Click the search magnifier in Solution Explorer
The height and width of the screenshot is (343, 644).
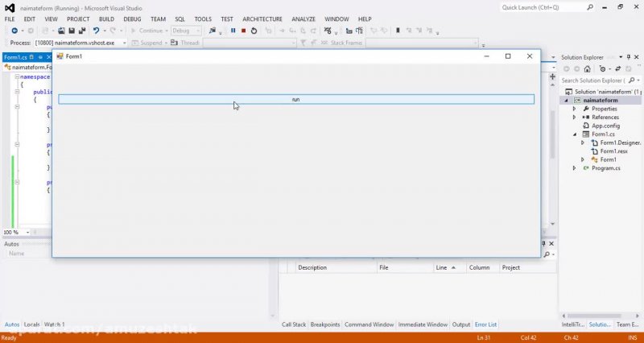[x=630, y=81]
